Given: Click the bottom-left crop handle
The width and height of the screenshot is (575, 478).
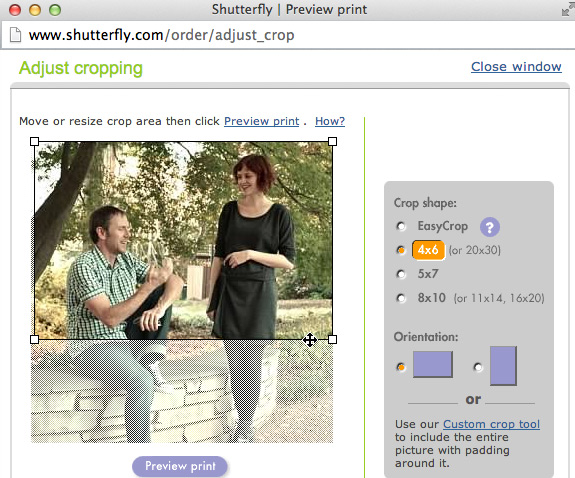Looking at the screenshot, I should [34, 340].
